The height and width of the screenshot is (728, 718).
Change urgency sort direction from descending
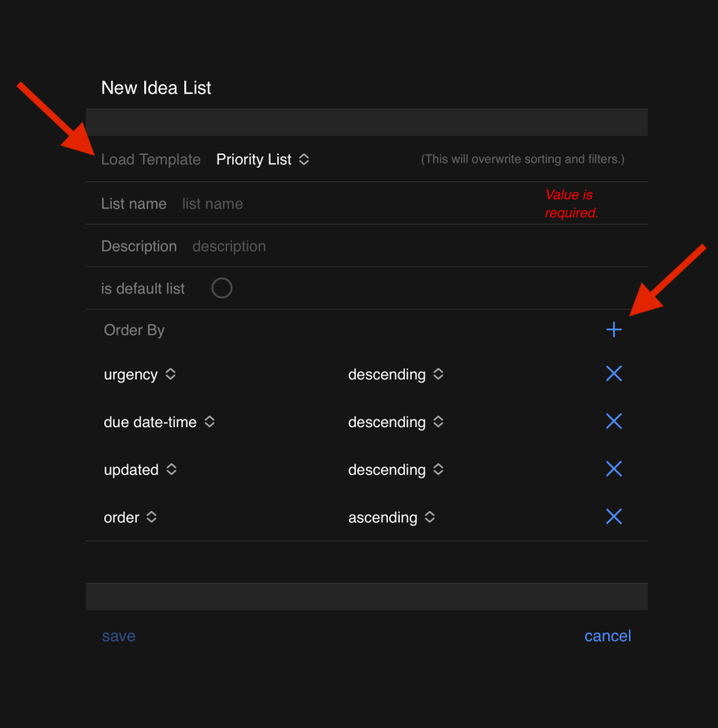click(x=395, y=375)
